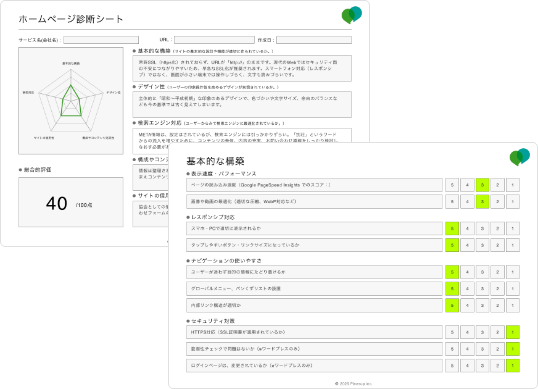Select score 5 for PageSpeed Insights row
This screenshot has width=538, height=389.
(452, 185)
